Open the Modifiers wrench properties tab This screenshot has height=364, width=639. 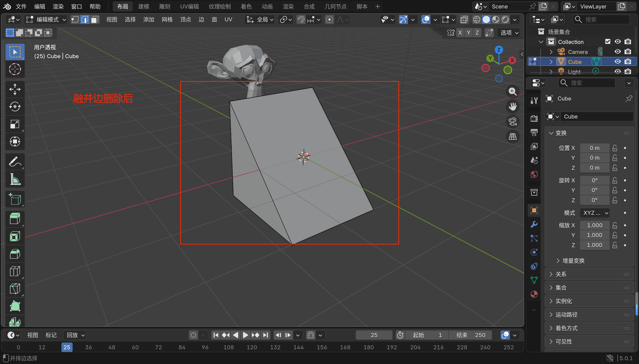click(534, 224)
